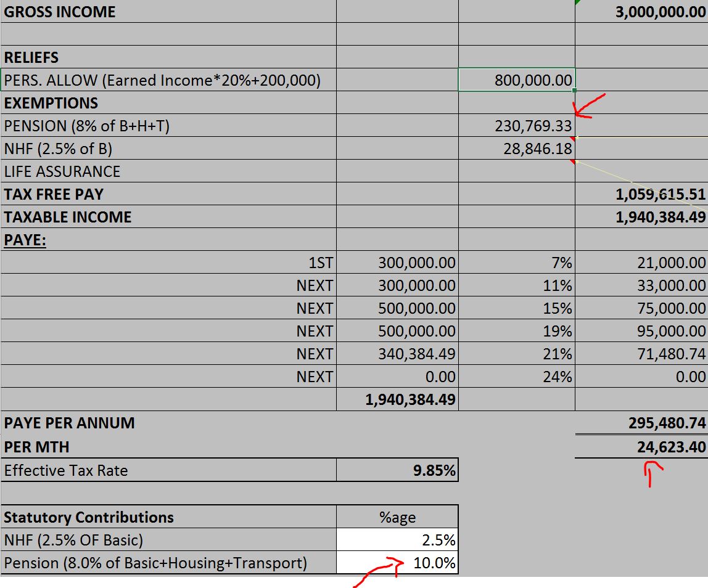Select the 71,480.74 tax amount cell
The height and width of the screenshot is (588, 708).
tap(641, 354)
